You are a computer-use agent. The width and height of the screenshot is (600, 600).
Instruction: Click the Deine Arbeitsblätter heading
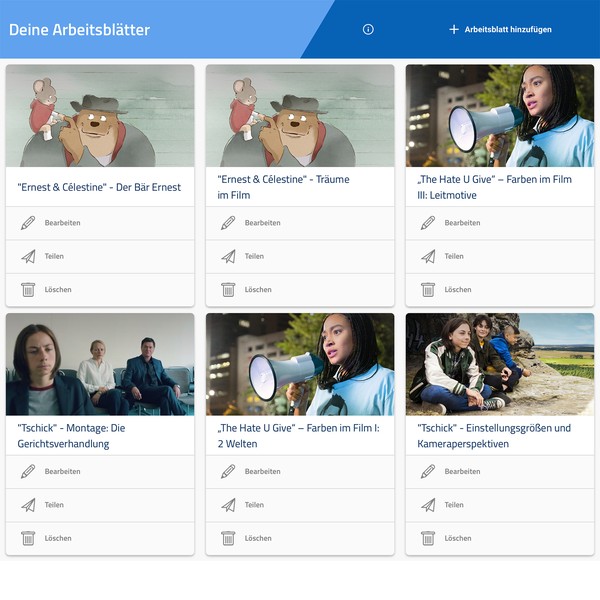coord(79,30)
